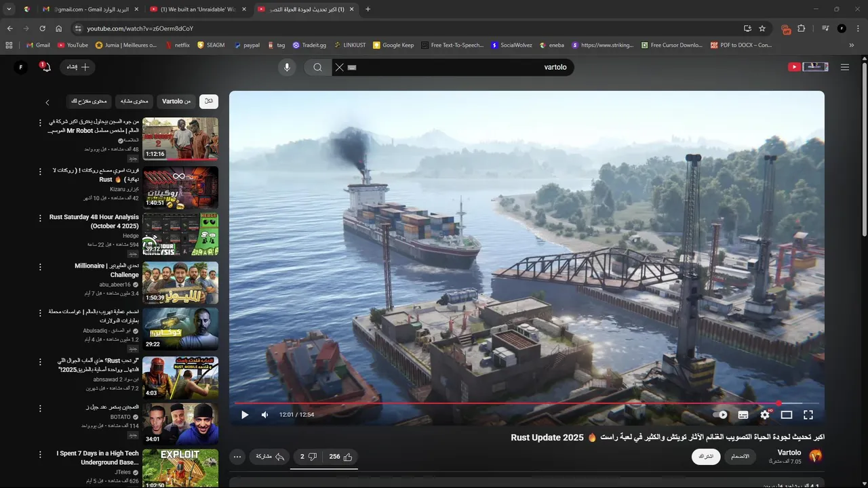This screenshot has height=488, width=868.
Task: Open options menu for BOTATO video
Action: click(x=40, y=408)
